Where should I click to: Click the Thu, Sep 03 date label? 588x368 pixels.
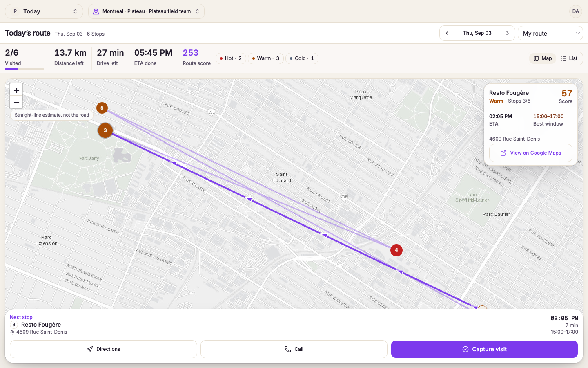(477, 33)
